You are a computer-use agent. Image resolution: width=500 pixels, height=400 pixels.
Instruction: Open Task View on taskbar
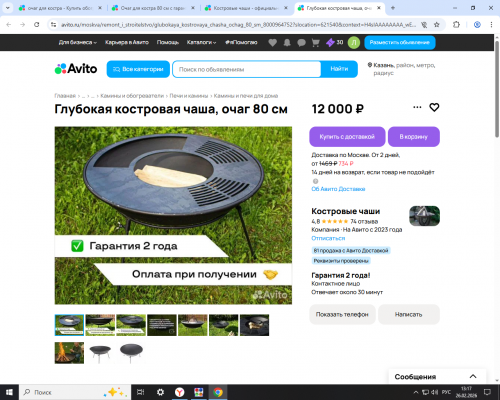[x=141, y=392]
